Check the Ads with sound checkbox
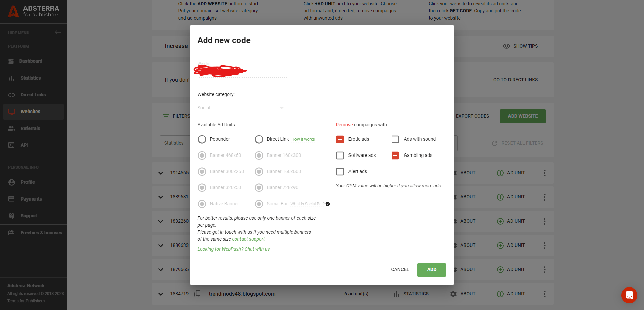This screenshot has height=310, width=644. (x=395, y=139)
